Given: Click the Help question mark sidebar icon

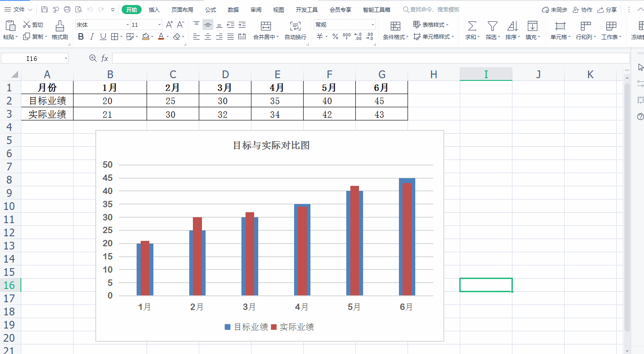Looking at the screenshot, I should [x=640, y=116].
